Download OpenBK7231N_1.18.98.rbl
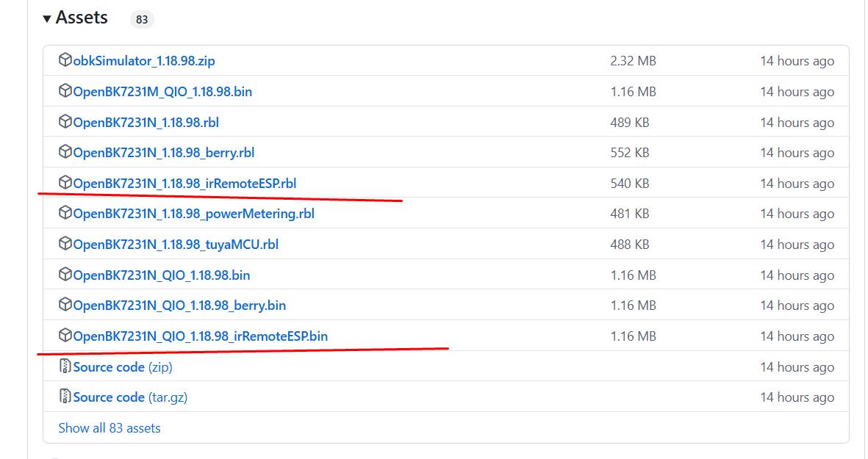This screenshot has width=868, height=459. (x=146, y=122)
